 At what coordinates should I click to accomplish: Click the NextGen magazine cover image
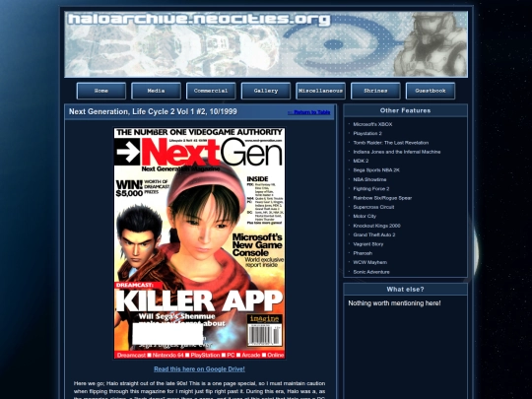coord(199,243)
